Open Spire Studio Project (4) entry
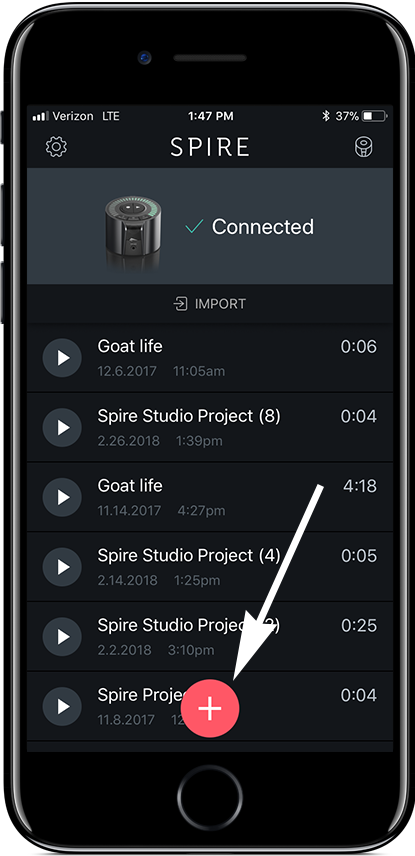 pyautogui.click(x=210, y=567)
